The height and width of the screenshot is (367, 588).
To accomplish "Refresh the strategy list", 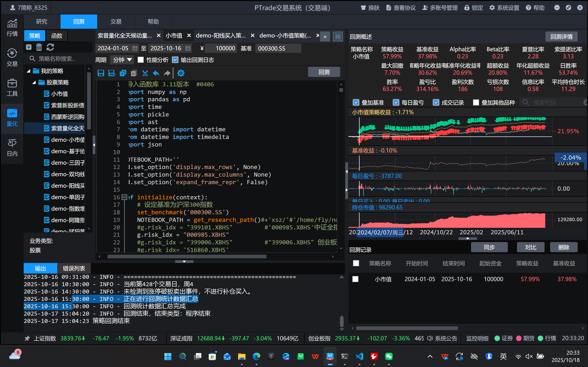I will (x=50, y=47).
